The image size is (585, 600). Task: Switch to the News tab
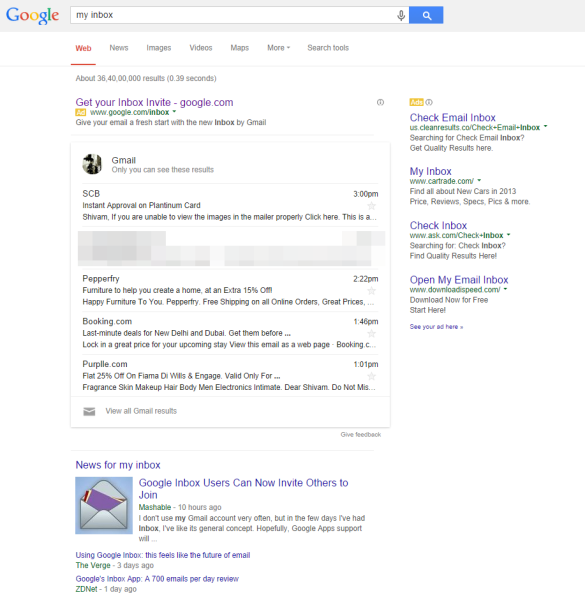pyautogui.click(x=119, y=48)
